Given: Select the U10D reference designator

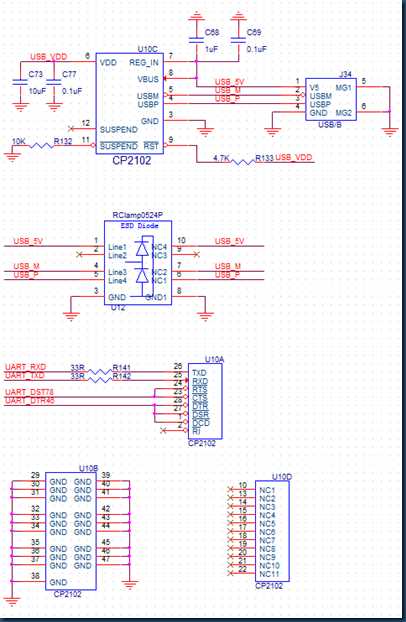Looking at the screenshot, I should coord(282,476).
